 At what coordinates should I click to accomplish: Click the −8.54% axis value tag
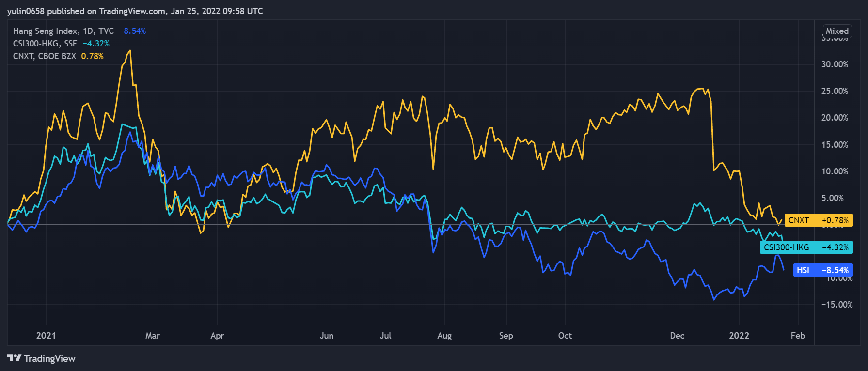[x=834, y=270]
